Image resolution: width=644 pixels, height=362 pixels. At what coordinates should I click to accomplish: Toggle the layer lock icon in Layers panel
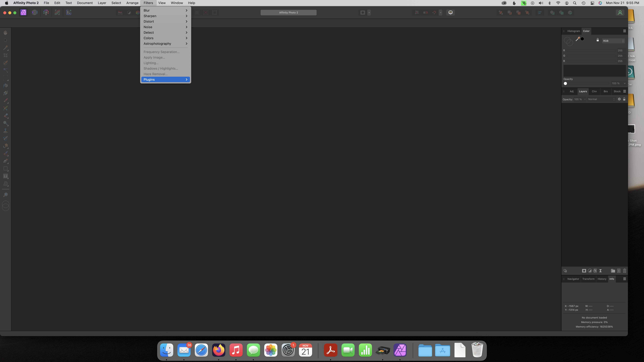[624, 99]
